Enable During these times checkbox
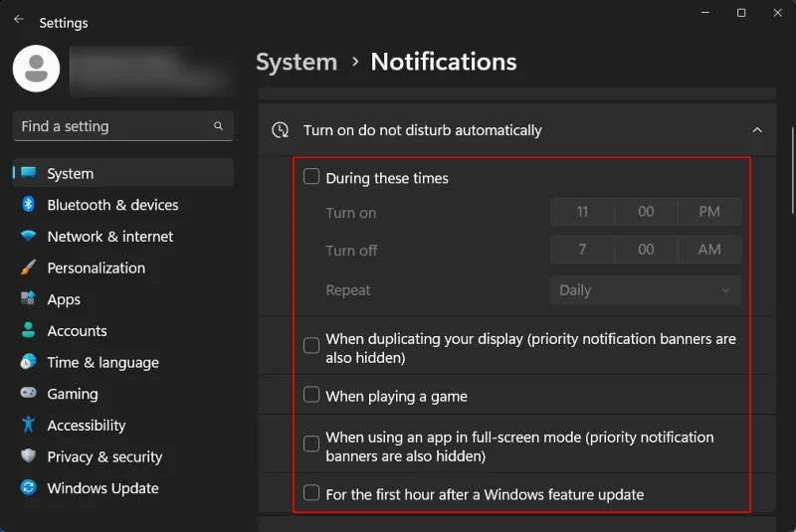 point(311,176)
